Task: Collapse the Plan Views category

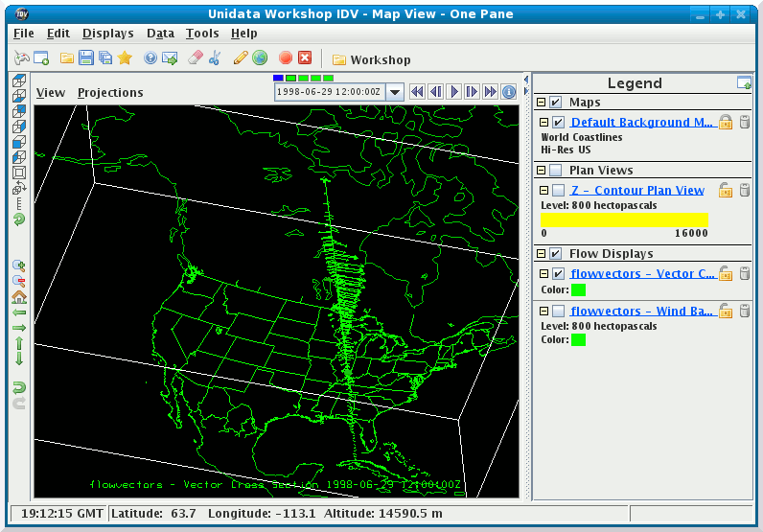Action: (542, 171)
